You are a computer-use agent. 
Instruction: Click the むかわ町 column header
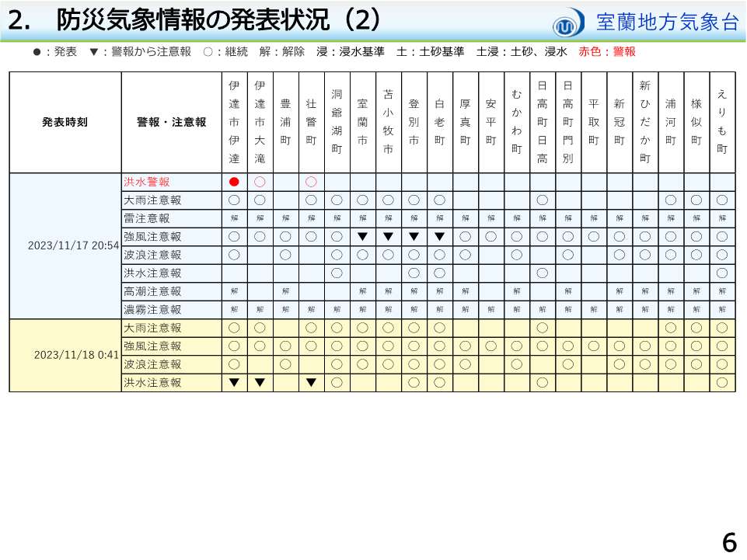click(517, 122)
